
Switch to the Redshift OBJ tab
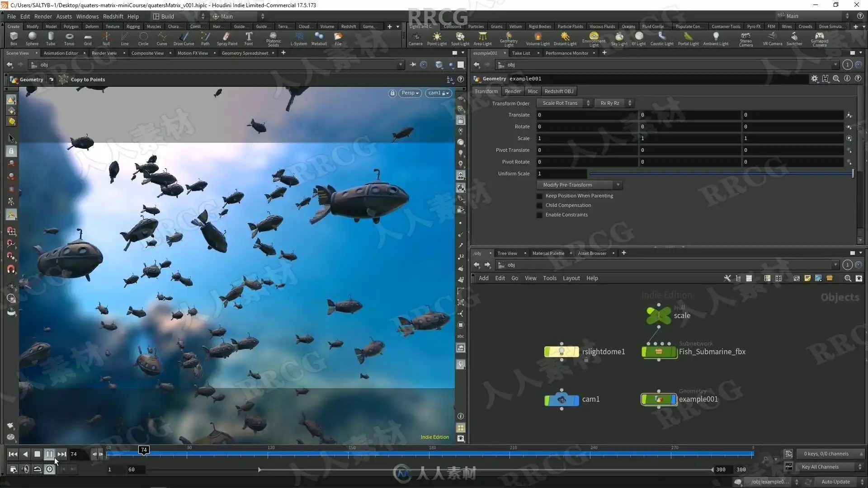pos(559,91)
